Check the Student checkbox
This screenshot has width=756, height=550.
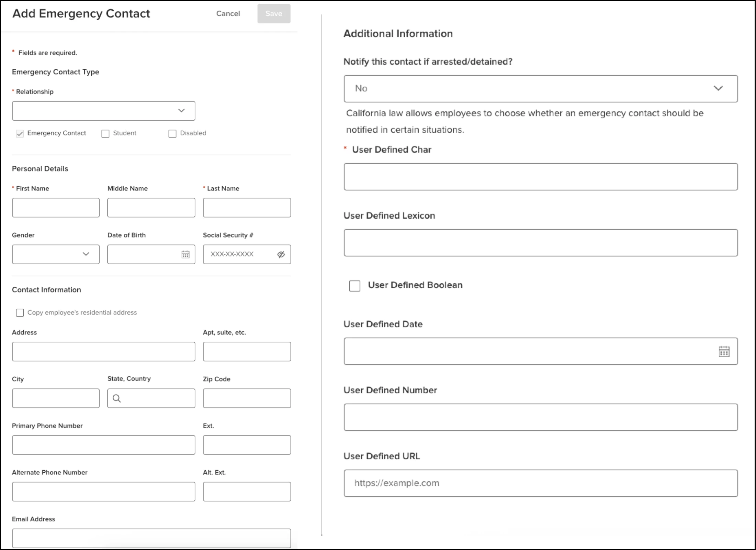tap(105, 133)
